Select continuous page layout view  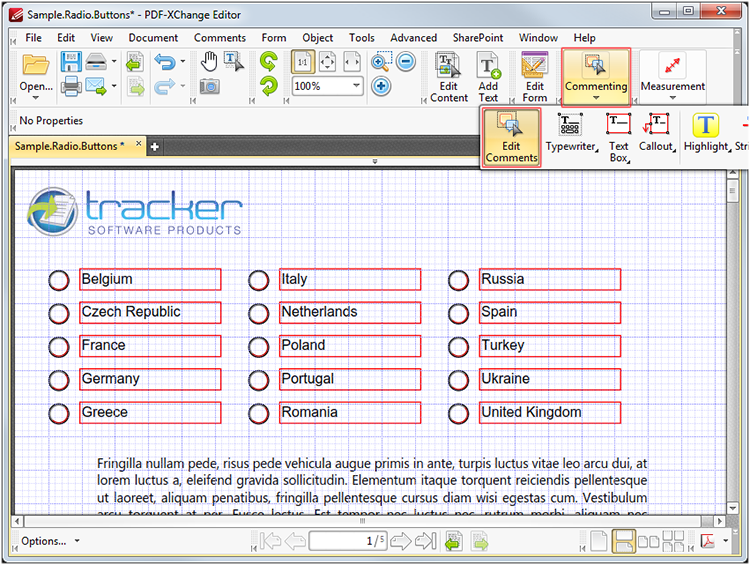click(x=623, y=541)
